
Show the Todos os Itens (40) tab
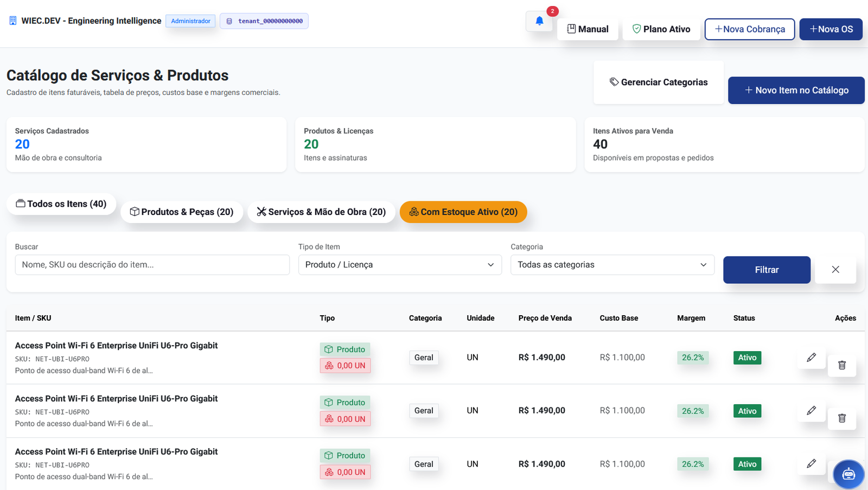[61, 204]
